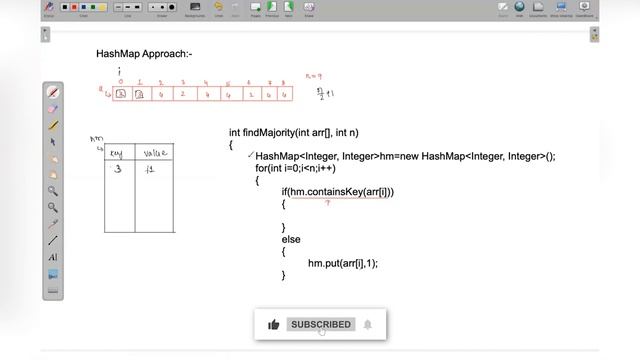Click the "int findMajority(int arr[], int n)" line
Image resolution: width=640 pixels, height=360 pixels.
click(x=294, y=133)
